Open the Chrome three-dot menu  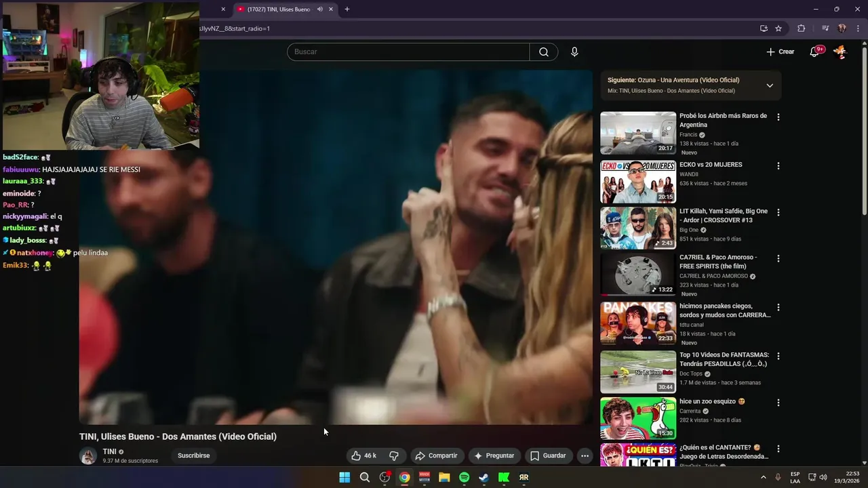tap(858, 28)
